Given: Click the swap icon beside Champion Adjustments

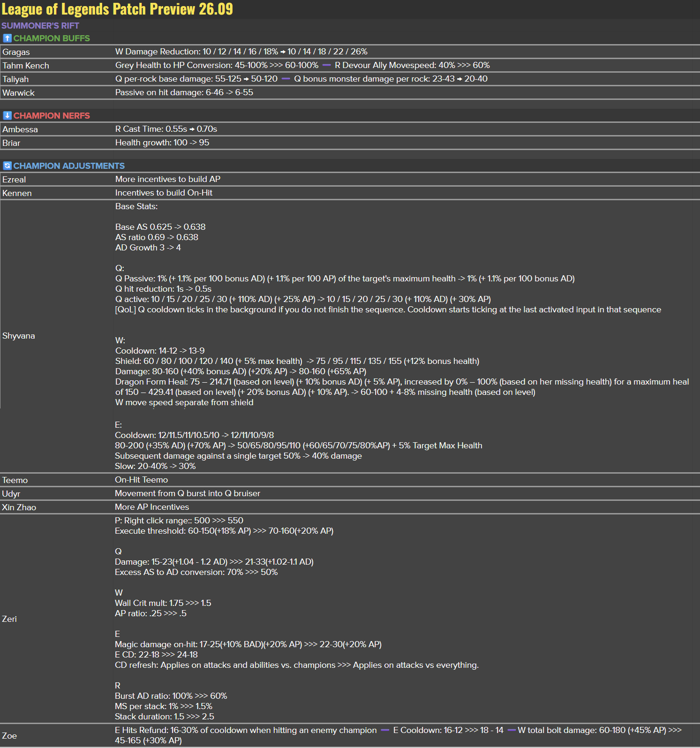Looking at the screenshot, I should pyautogui.click(x=7, y=166).
